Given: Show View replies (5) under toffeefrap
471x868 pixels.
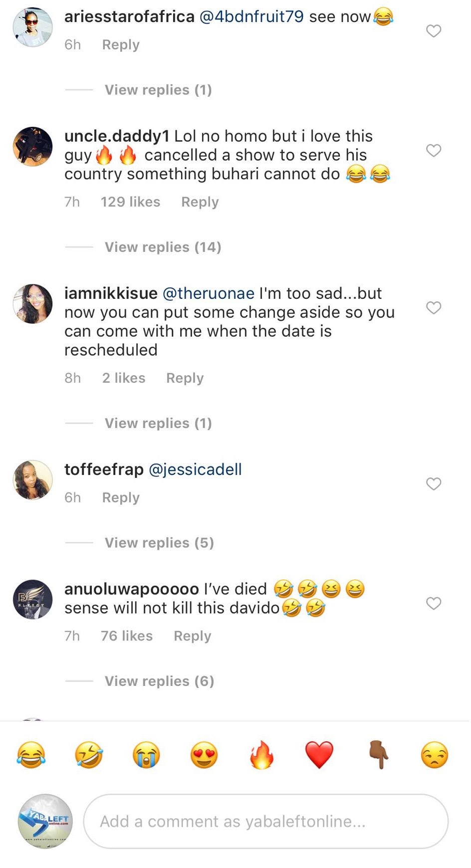Looking at the screenshot, I should coord(159,543).
